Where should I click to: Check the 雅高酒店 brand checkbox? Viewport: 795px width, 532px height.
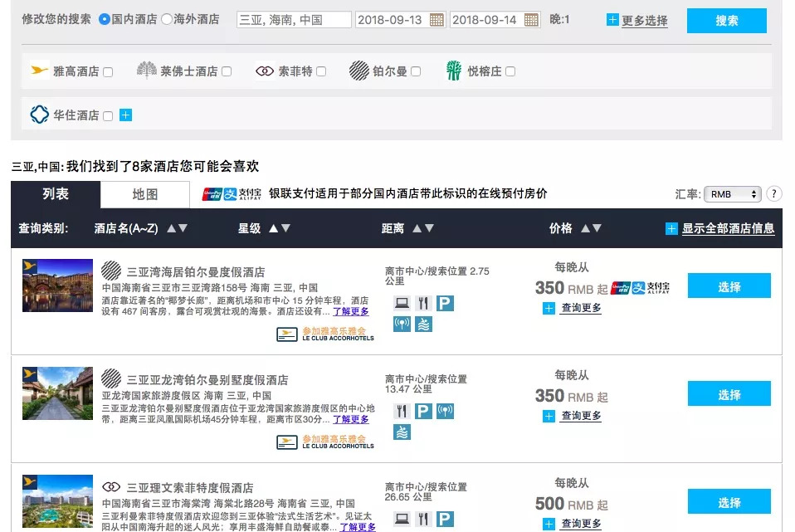(x=108, y=72)
